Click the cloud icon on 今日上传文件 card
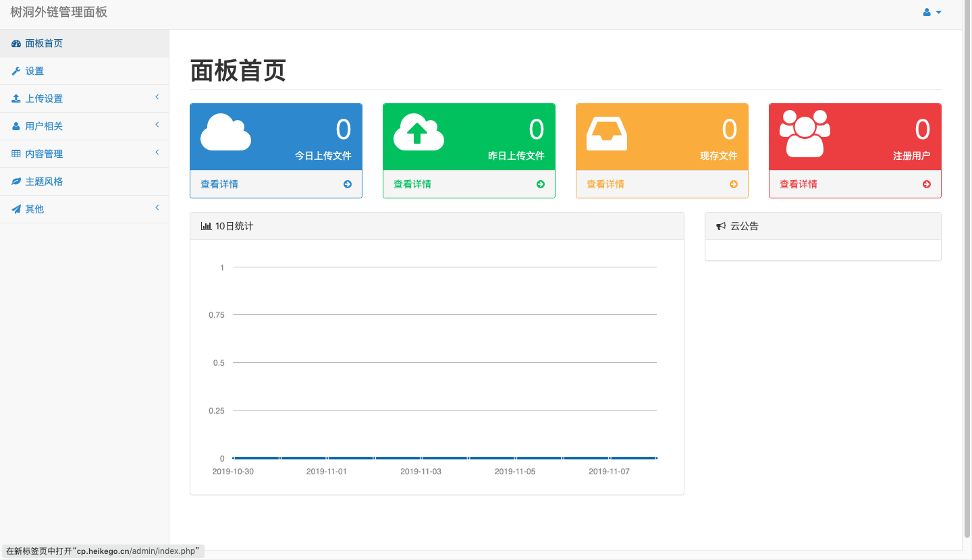The image size is (972, 560). (x=225, y=132)
